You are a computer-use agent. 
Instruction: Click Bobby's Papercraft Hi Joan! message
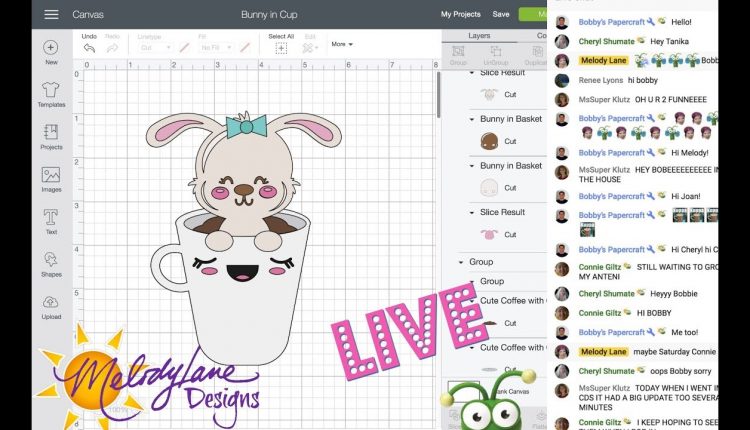[x=685, y=196]
